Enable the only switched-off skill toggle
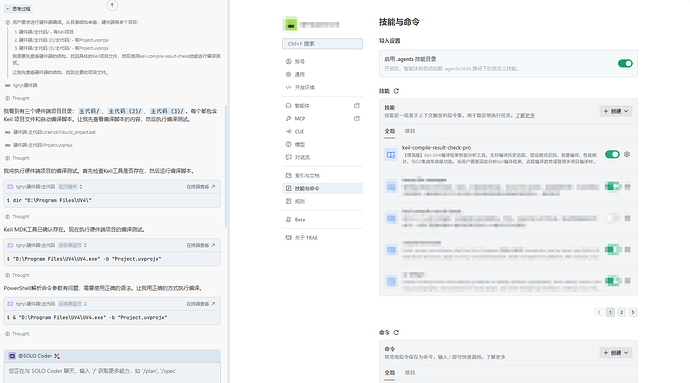The height and width of the screenshot is (383, 690). click(612, 218)
